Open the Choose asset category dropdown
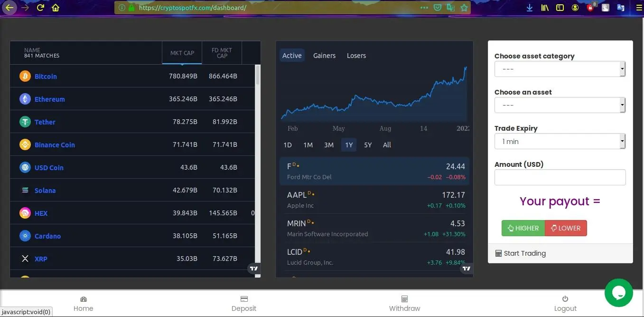Viewport: 644px width, 317px height. pyautogui.click(x=560, y=69)
